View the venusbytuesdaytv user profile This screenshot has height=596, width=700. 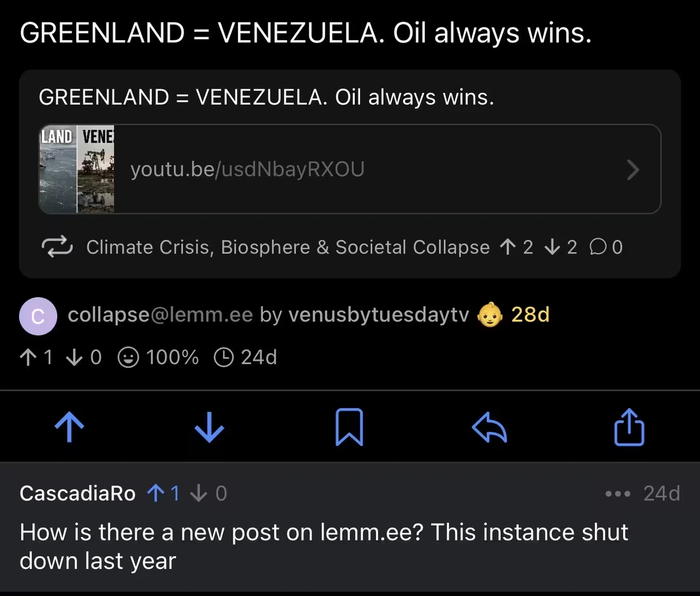point(379,315)
